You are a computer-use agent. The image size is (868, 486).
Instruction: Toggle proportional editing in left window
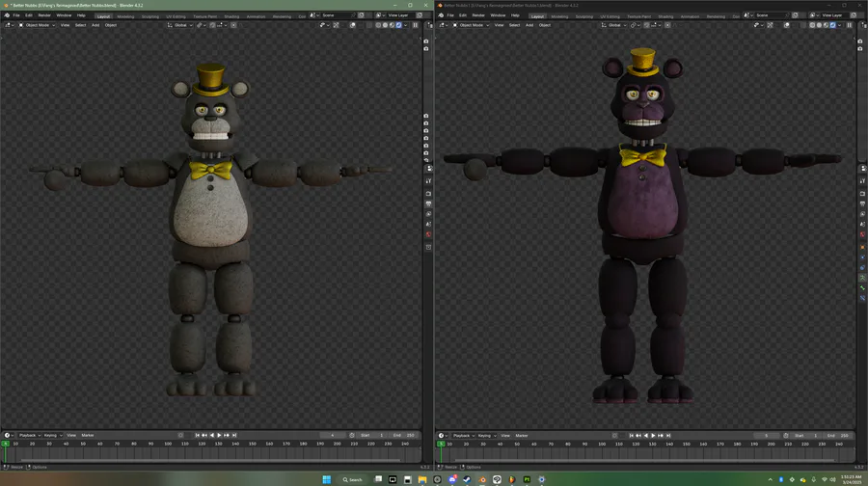[x=233, y=25]
